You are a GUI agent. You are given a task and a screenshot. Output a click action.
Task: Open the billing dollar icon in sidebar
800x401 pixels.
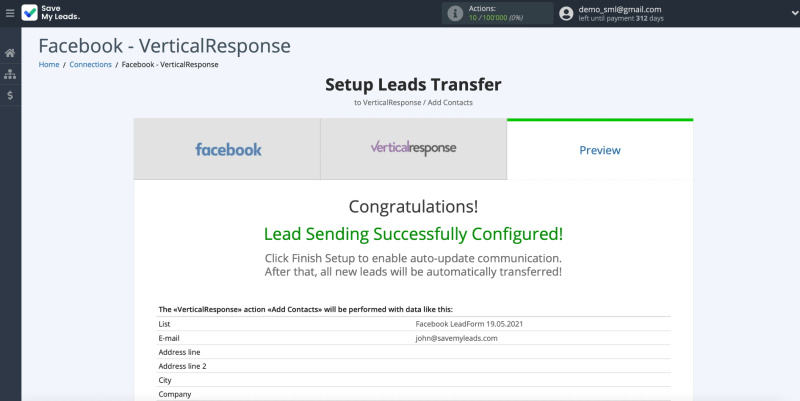pos(10,95)
